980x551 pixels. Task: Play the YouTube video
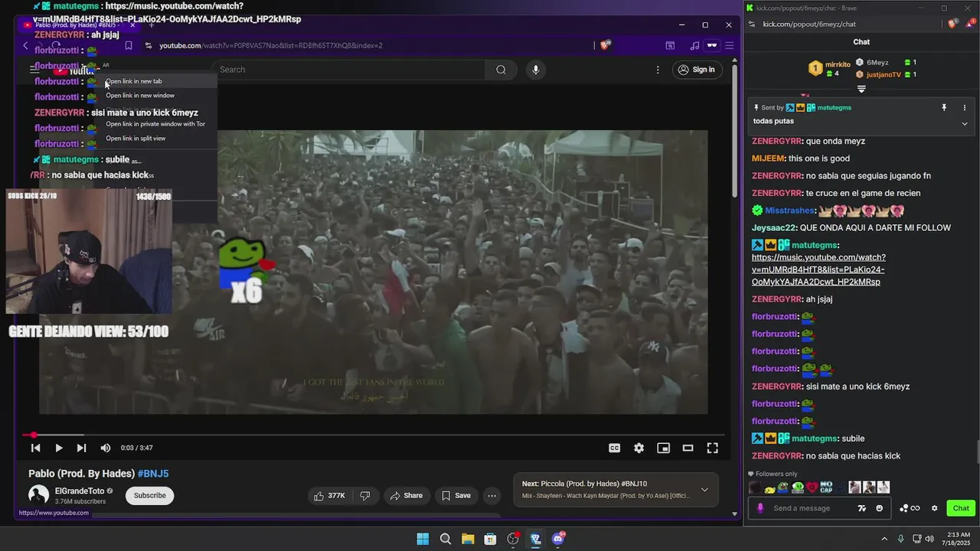click(58, 448)
